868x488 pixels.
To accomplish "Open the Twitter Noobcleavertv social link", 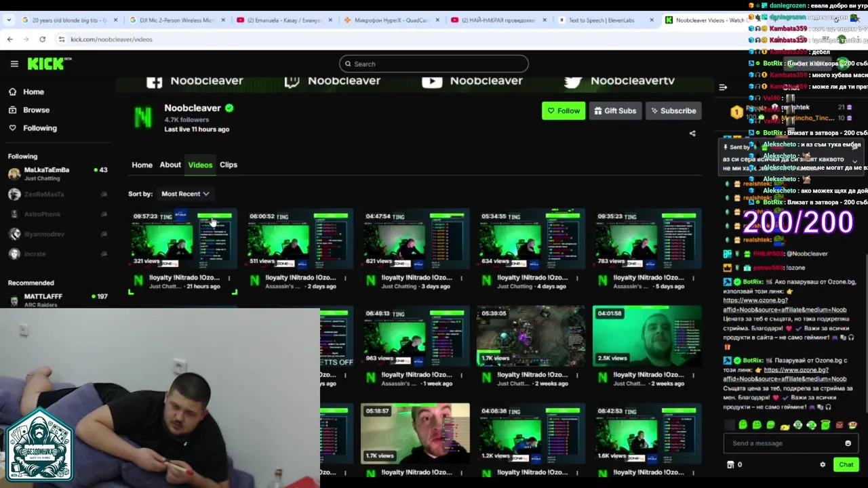I will [x=619, y=81].
